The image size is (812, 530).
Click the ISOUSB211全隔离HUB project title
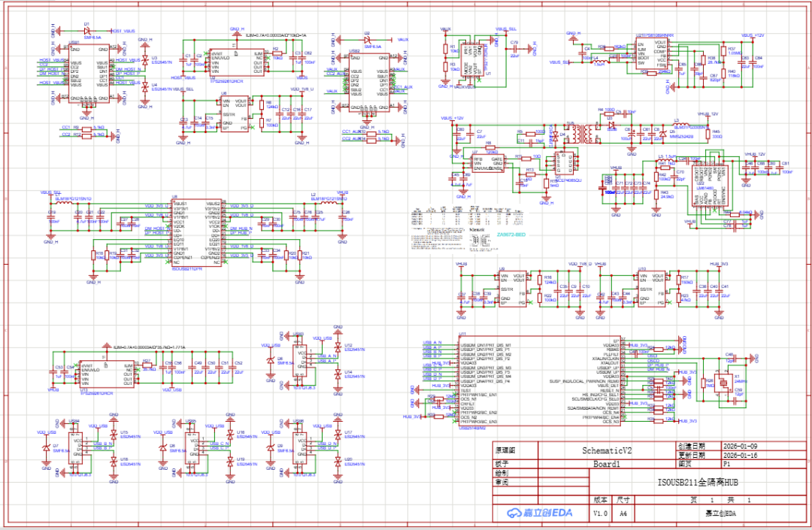[704, 482]
